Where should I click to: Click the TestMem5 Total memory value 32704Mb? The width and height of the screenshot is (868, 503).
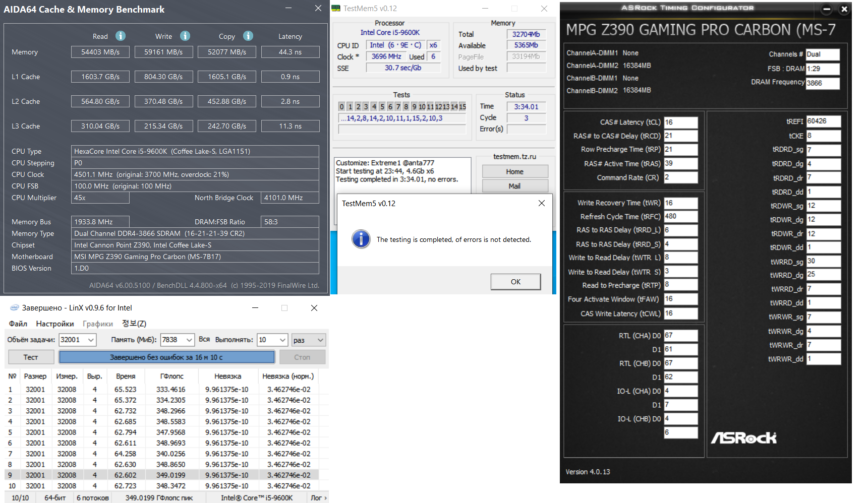(x=526, y=34)
